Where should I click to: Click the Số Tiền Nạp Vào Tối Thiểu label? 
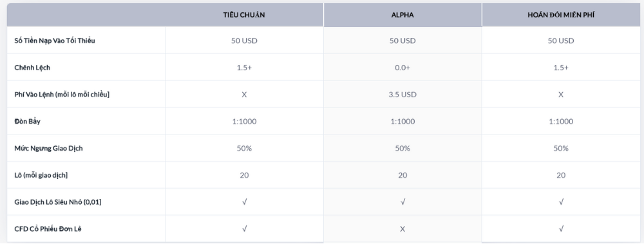[55, 41]
